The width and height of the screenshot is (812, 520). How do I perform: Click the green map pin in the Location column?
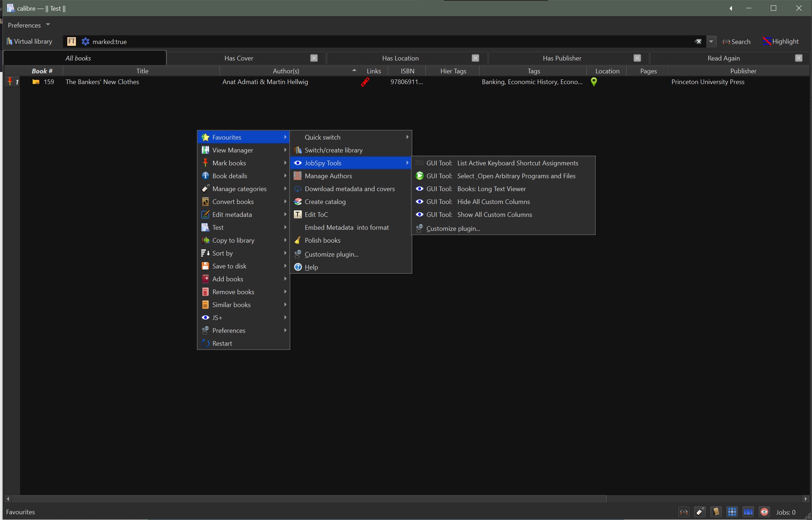(x=594, y=82)
